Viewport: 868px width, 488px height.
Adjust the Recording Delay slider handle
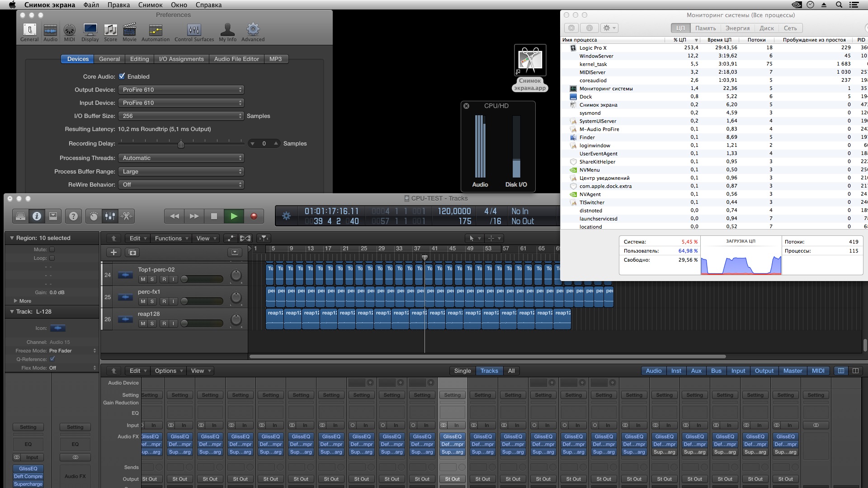pyautogui.click(x=181, y=144)
